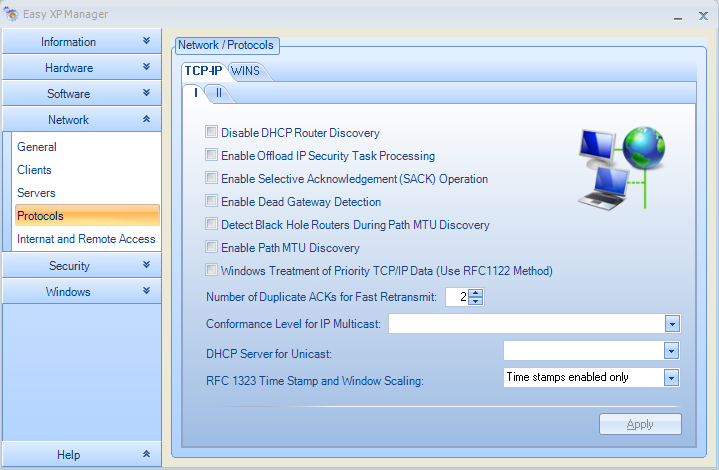The height and width of the screenshot is (470, 719).
Task: Click the Software section header
Action: pyautogui.click(x=82, y=93)
